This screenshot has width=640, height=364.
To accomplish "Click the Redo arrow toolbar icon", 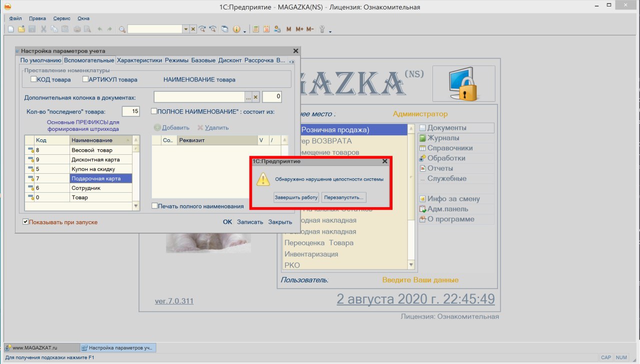I will 109,29.
